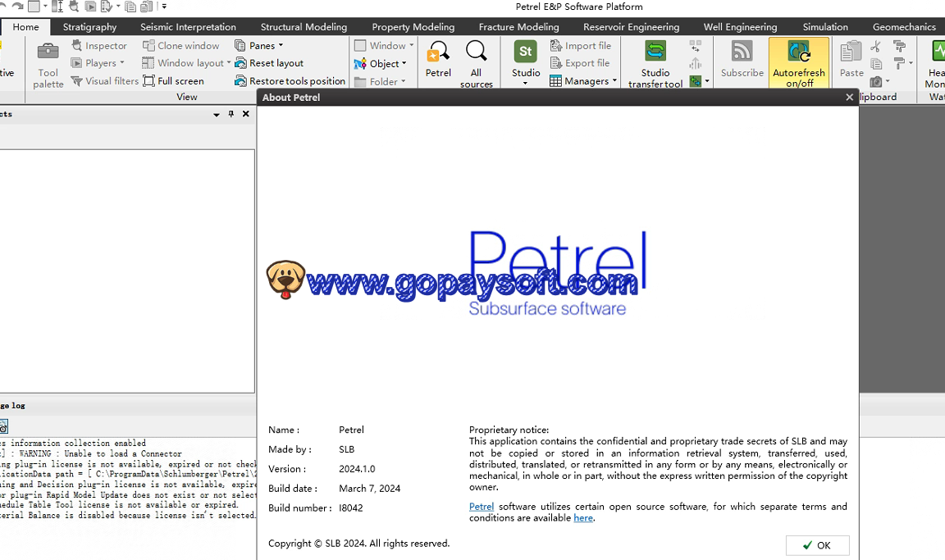This screenshot has width=945, height=560.
Task: Click Export file
Action: pos(580,63)
